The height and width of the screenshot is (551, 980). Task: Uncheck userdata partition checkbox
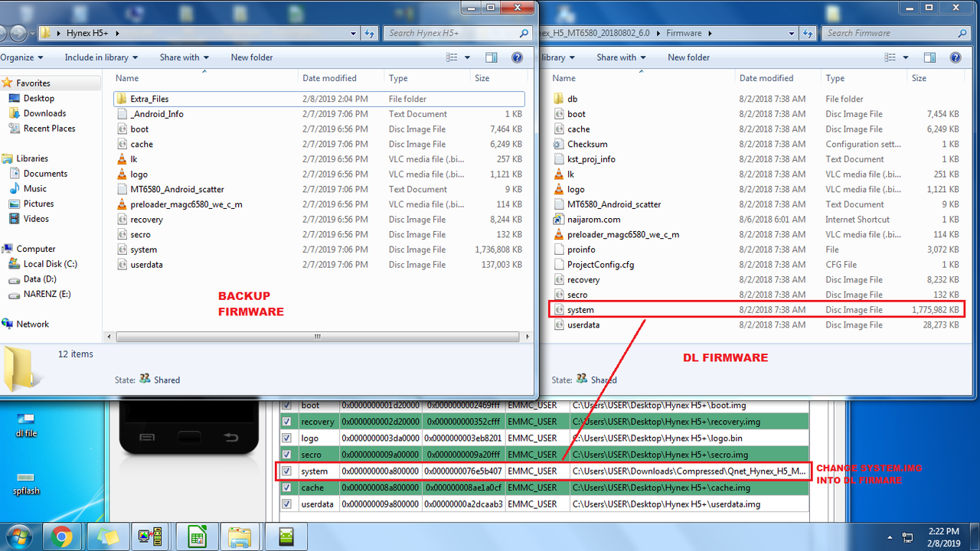(287, 504)
